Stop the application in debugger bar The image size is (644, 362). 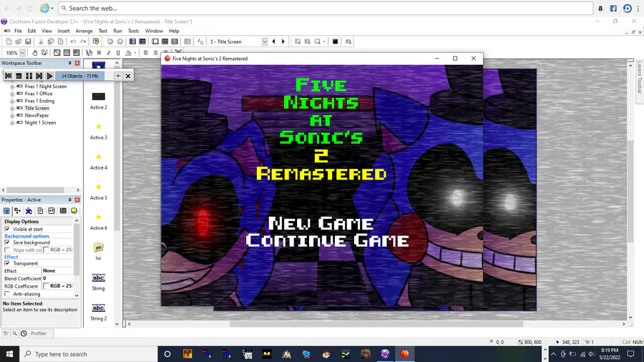click(x=19, y=76)
